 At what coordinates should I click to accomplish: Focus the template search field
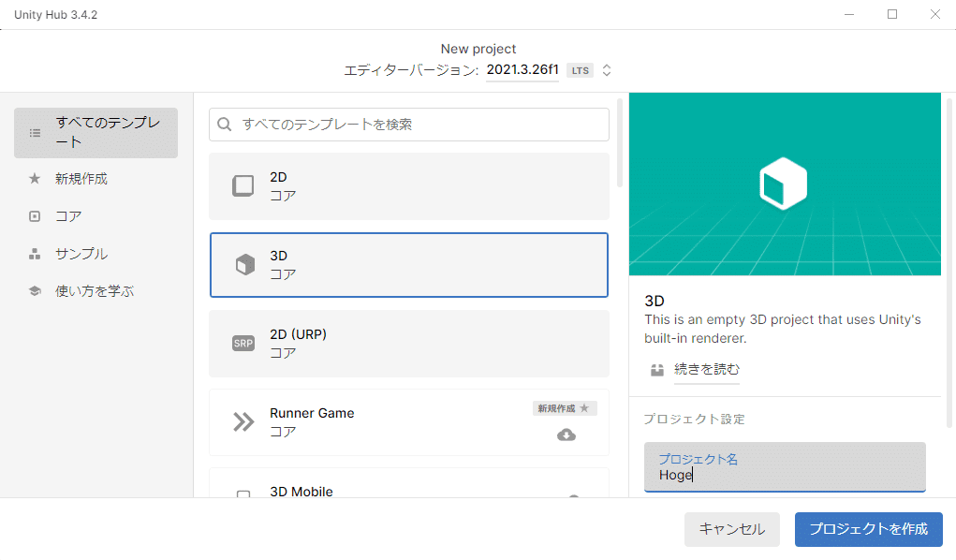click(409, 125)
